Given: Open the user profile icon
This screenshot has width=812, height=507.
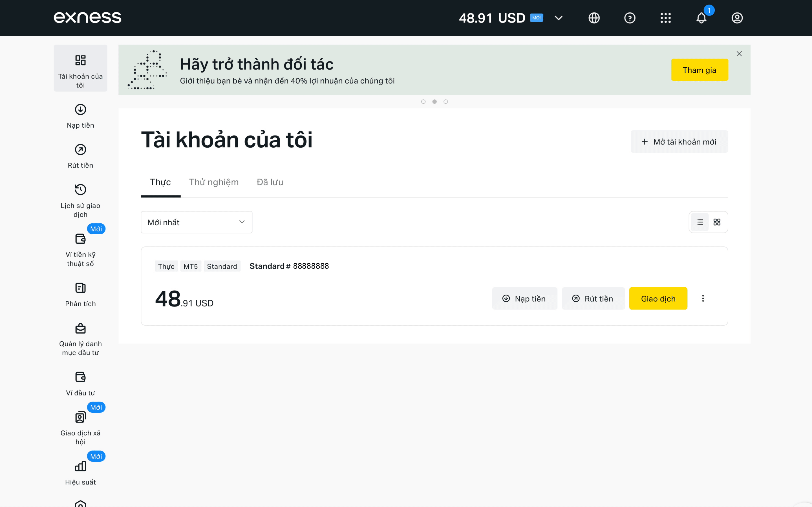Looking at the screenshot, I should [737, 18].
